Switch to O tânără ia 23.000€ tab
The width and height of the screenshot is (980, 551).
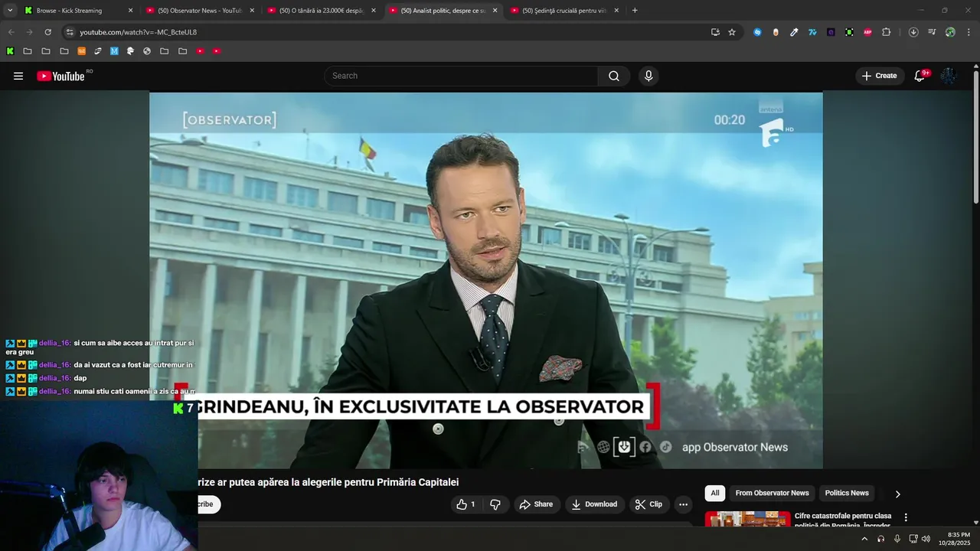tap(321, 11)
